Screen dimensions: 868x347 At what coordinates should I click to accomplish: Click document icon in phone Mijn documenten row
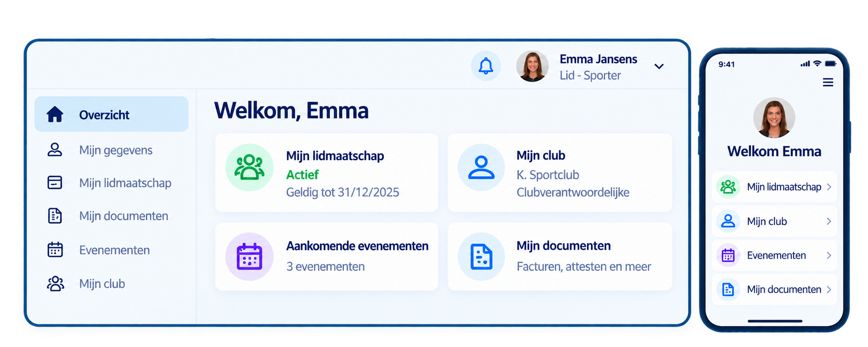[728, 289]
